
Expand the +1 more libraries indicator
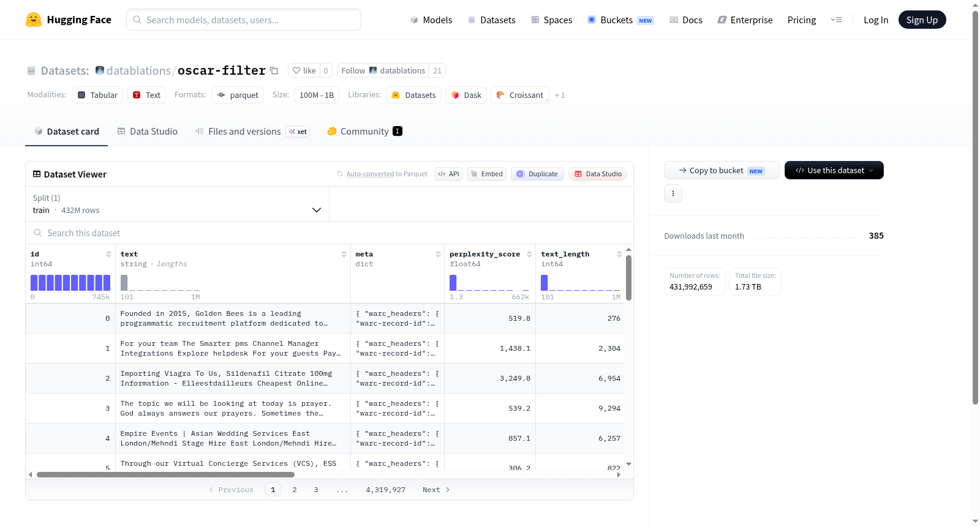[x=560, y=95]
